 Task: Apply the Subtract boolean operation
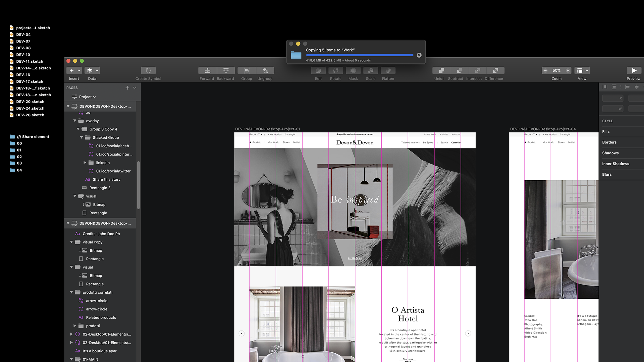[460, 70]
